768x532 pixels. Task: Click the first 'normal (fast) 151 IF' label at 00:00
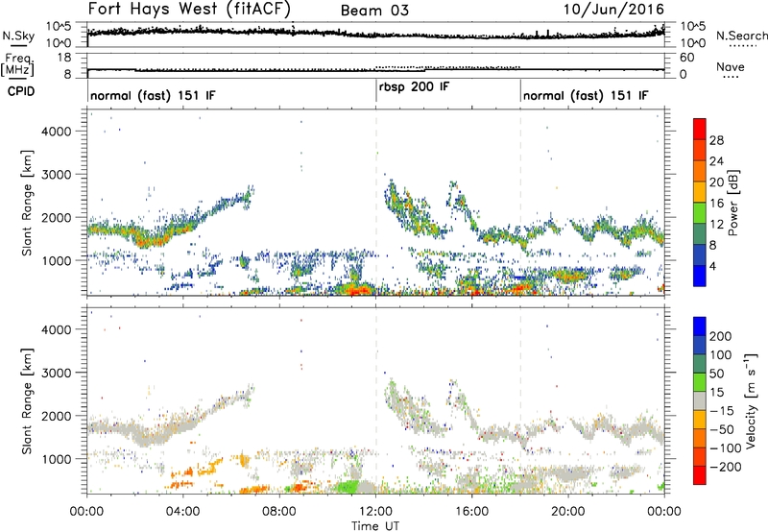pyautogui.click(x=153, y=95)
